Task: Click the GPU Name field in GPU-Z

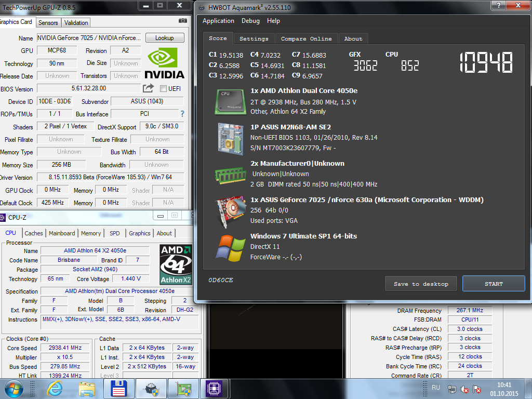Action: [89, 37]
